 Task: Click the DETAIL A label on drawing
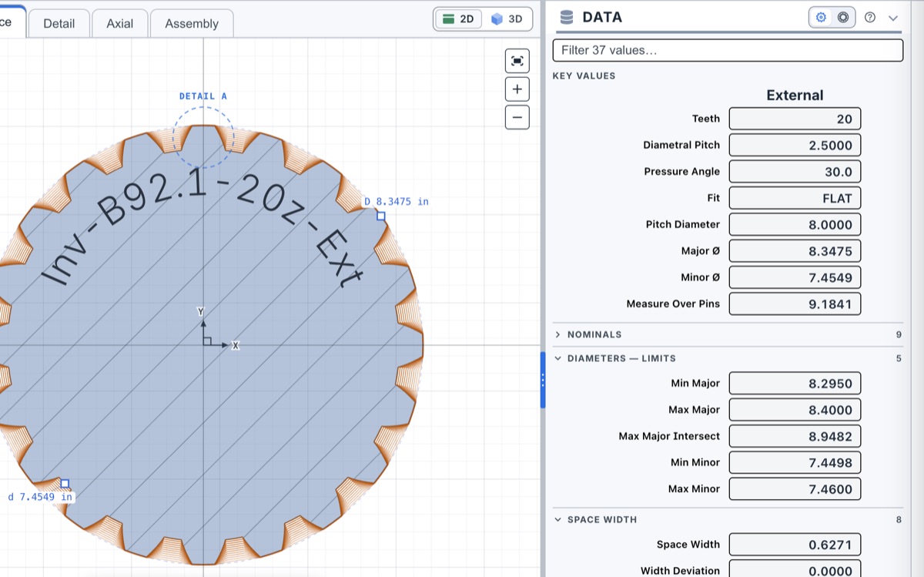pos(203,96)
